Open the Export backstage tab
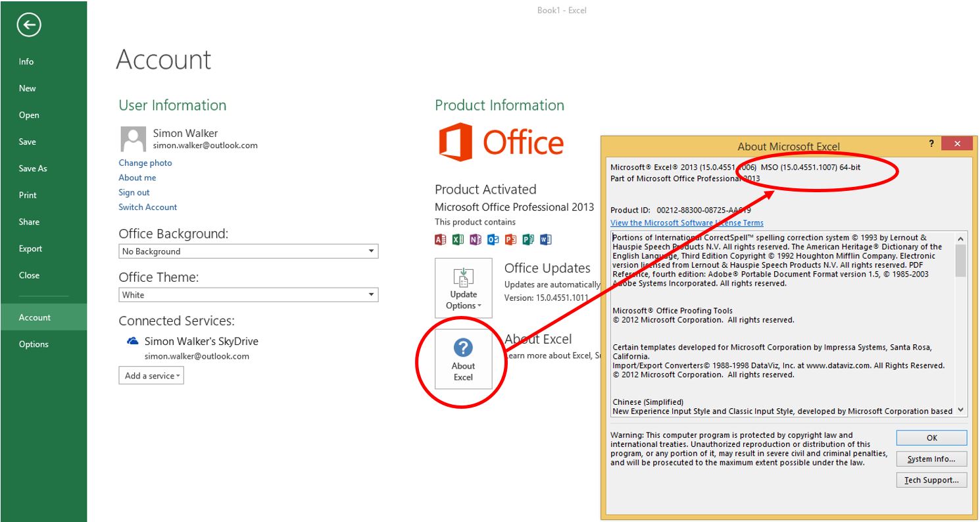The height and width of the screenshot is (522, 980). coord(43,249)
